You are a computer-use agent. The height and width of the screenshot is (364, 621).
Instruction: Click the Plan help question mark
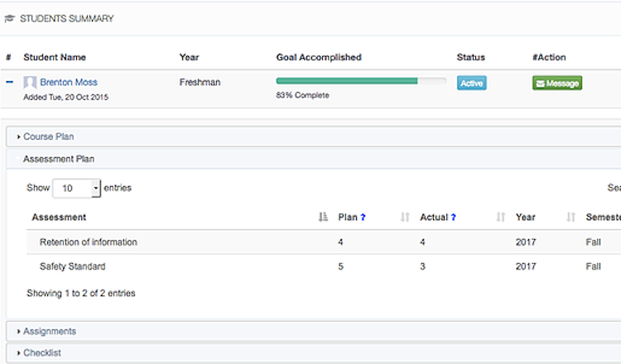click(363, 218)
